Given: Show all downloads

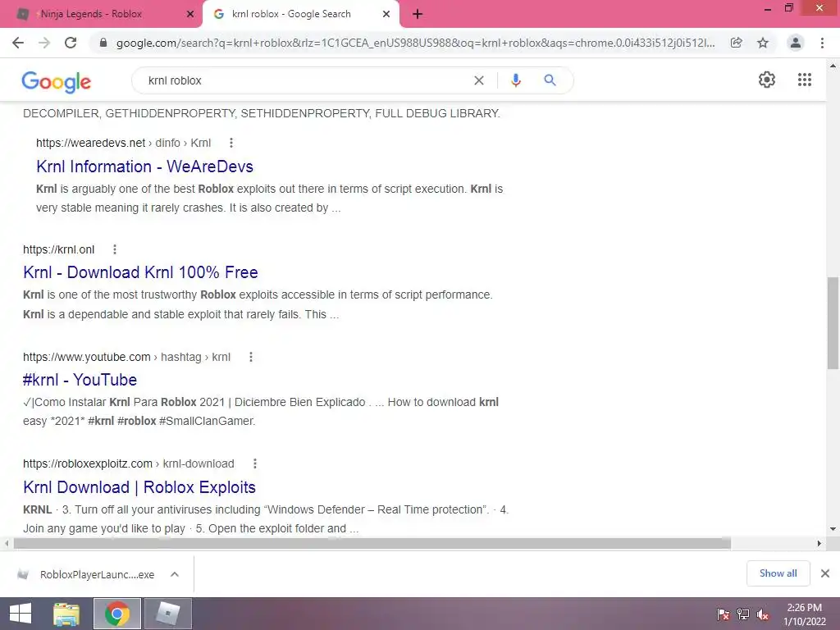Looking at the screenshot, I should (x=778, y=573).
